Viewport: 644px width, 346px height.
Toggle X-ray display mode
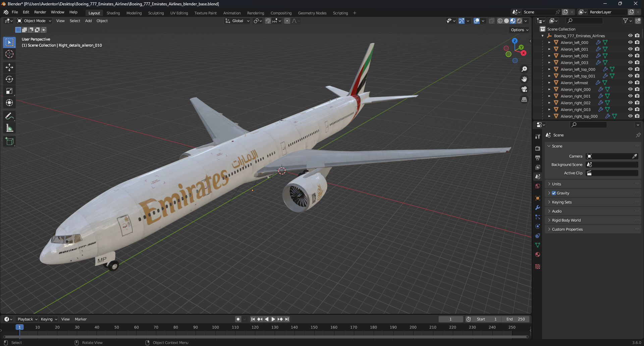[x=491, y=21]
